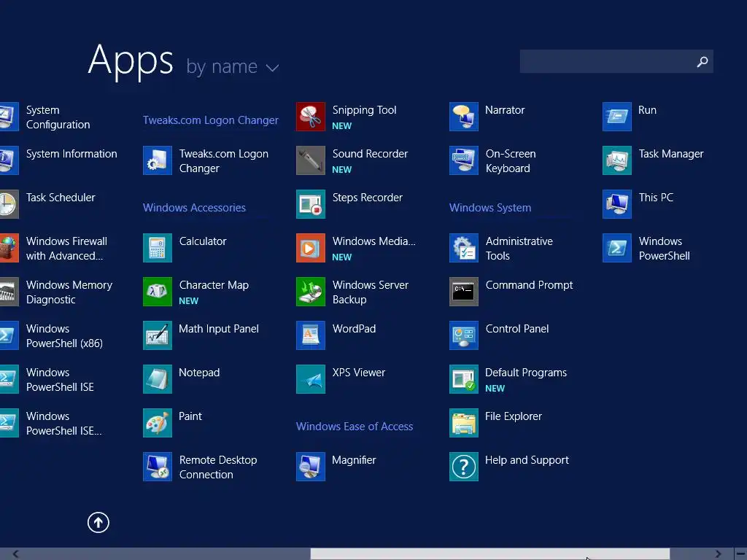Click the 'Windows PowerShell ISE' label
The image size is (747, 560).
click(x=60, y=379)
